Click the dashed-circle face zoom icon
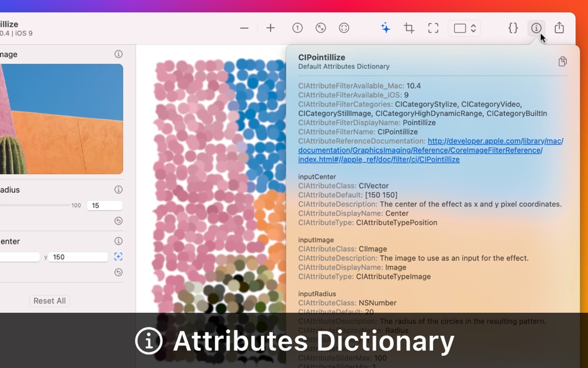 pyautogui.click(x=344, y=28)
